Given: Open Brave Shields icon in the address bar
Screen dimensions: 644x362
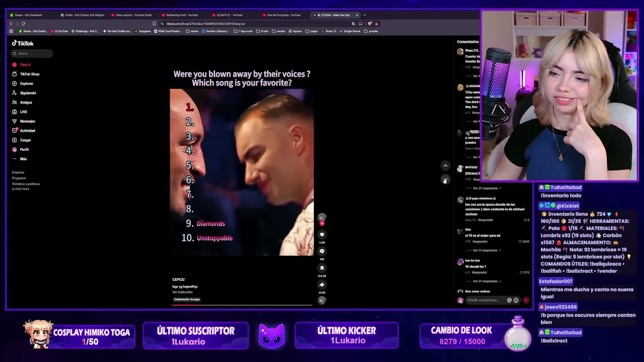Looking at the screenshot, I should point(370,24).
